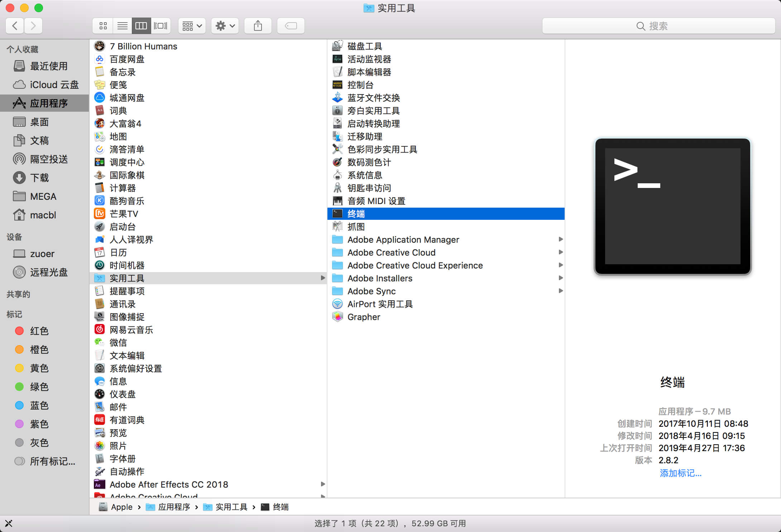Click the Share toolbar button
Screen dimensions: 781x532
click(258, 26)
